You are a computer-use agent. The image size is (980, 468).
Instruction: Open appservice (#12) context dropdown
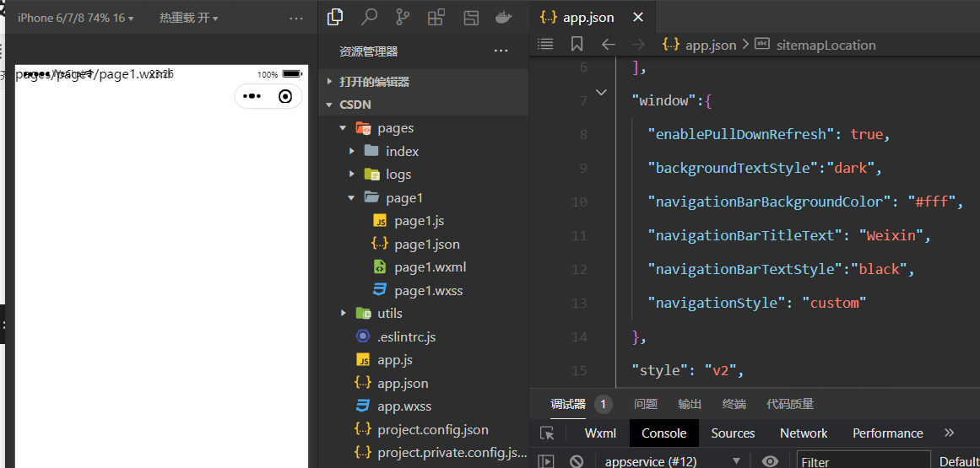coord(673,462)
